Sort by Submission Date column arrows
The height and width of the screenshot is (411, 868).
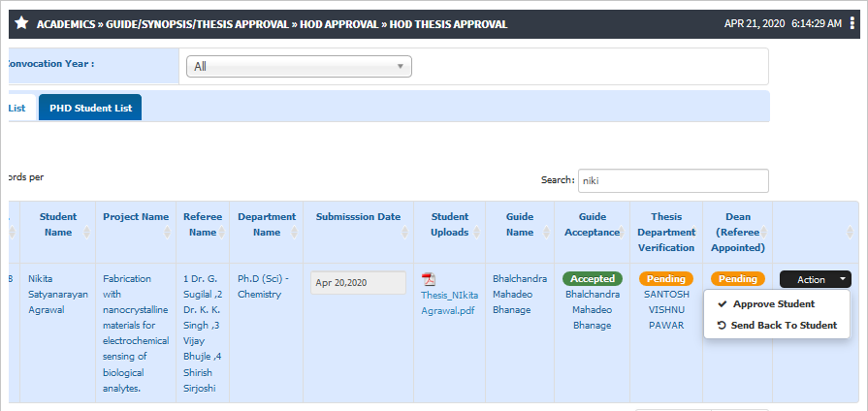pos(404,233)
